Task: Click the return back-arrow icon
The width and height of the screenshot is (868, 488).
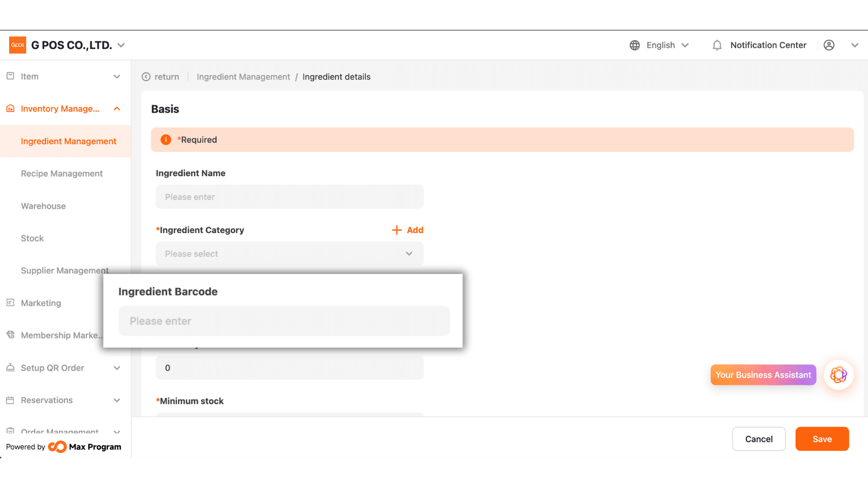Action: click(146, 77)
